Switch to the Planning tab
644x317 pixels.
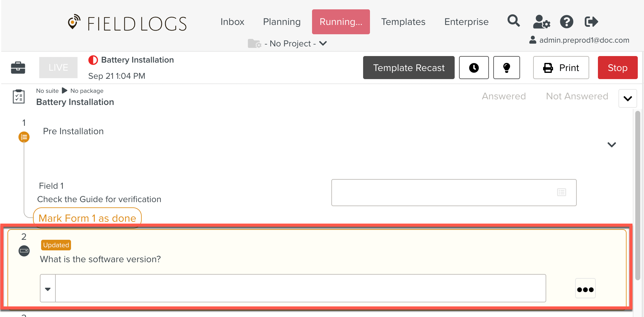click(282, 21)
